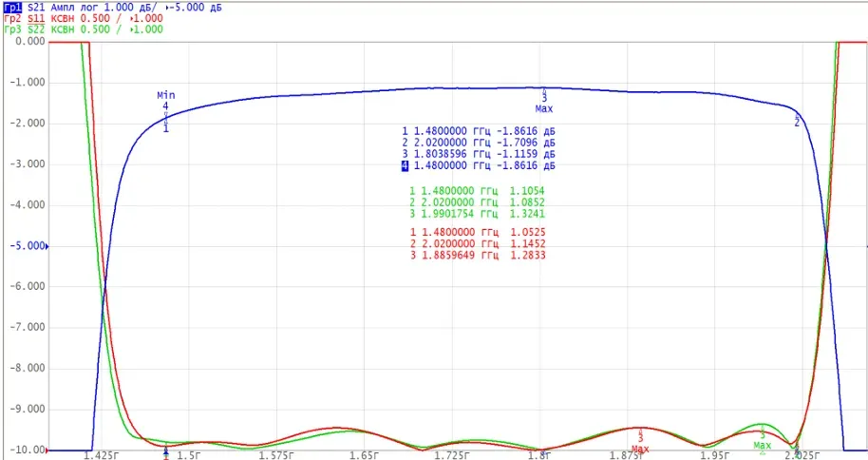Click the 0.500 / scale value on the green Гр3 row

coord(102,29)
